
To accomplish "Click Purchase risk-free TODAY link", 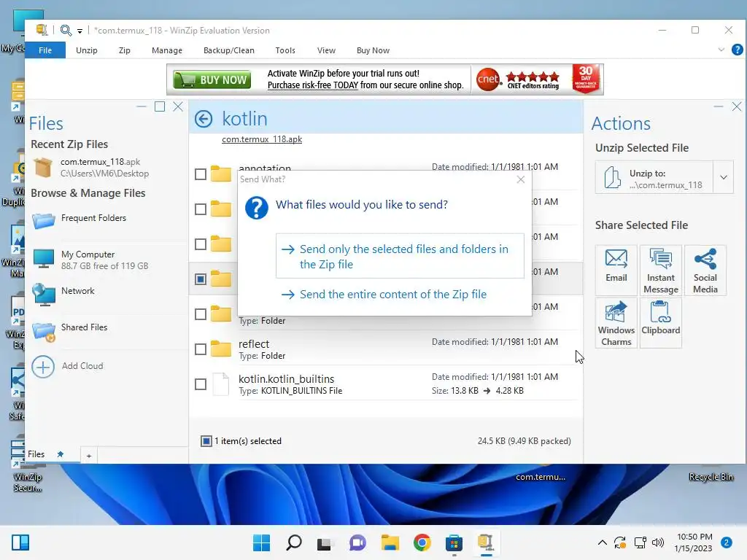I will (x=312, y=85).
